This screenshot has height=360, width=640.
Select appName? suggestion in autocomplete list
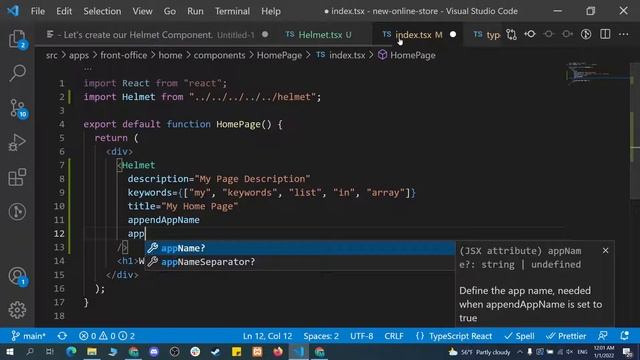[x=300, y=248]
